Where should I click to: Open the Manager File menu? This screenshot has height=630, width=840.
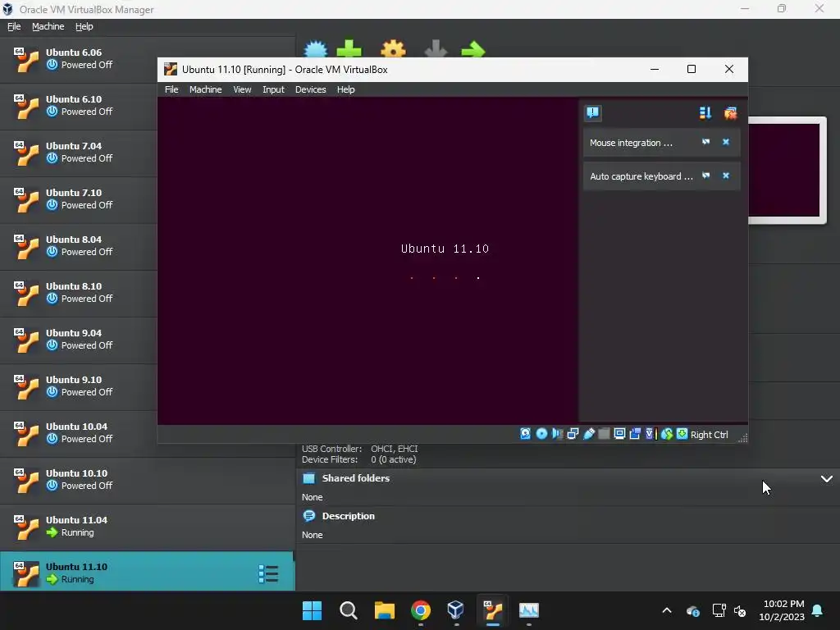(x=14, y=26)
